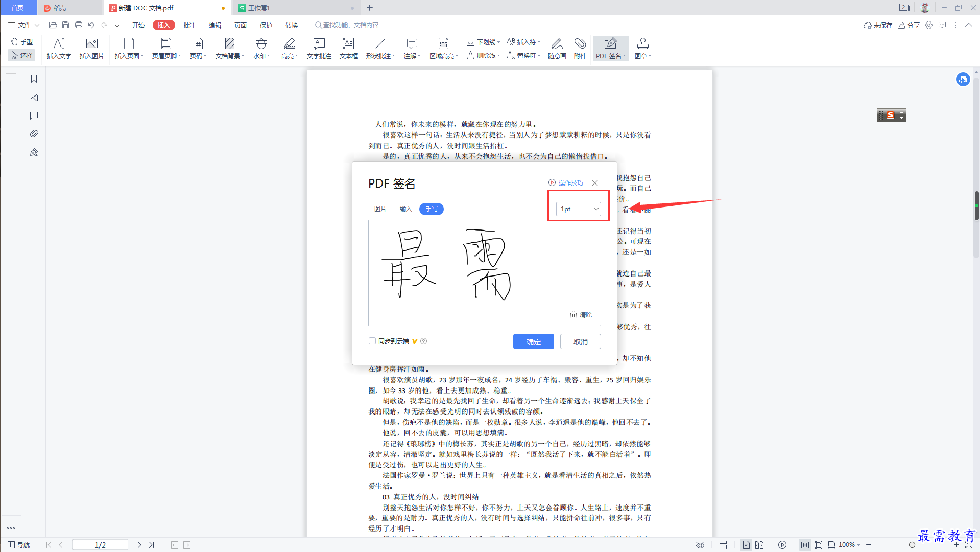Viewport: 980px width, 552px height.
Task: Go to the next page arrow
Action: (x=139, y=545)
